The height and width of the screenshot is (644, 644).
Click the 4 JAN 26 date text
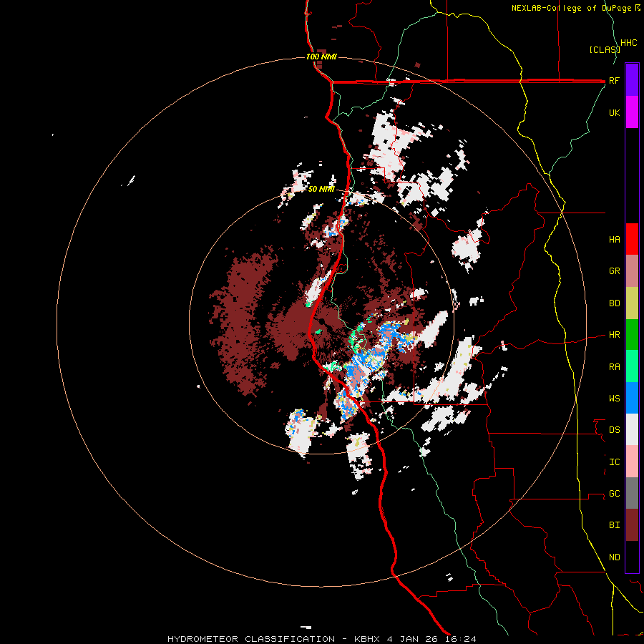[x=414, y=639]
